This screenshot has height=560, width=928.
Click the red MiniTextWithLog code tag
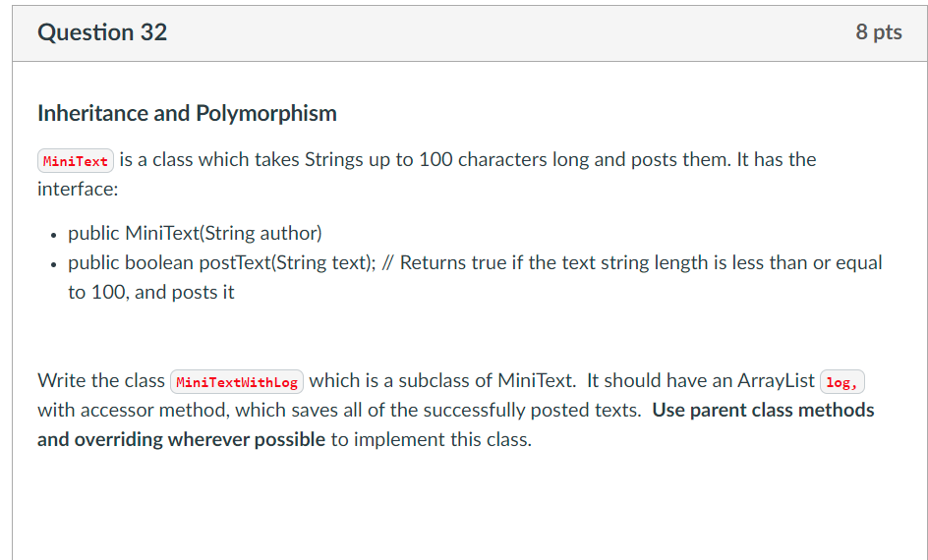(237, 381)
